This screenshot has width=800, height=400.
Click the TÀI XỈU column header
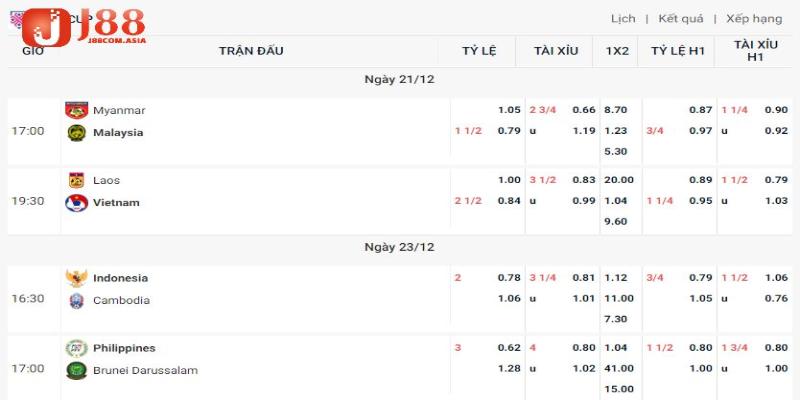pyautogui.click(x=556, y=51)
